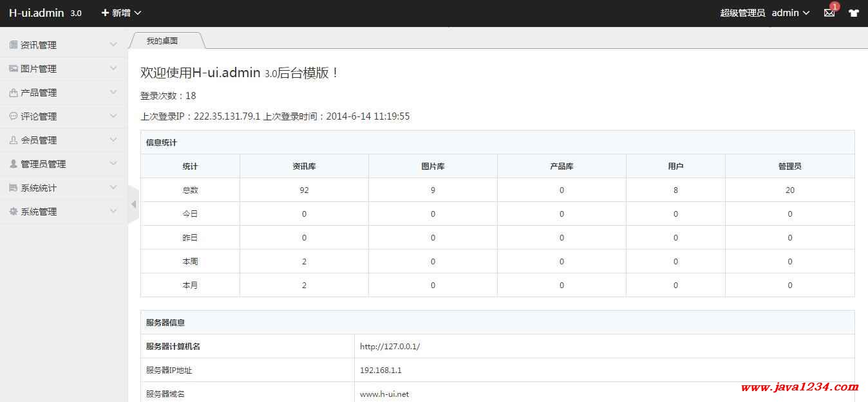Click the comment management bubble icon
The image size is (868, 402).
point(14,116)
